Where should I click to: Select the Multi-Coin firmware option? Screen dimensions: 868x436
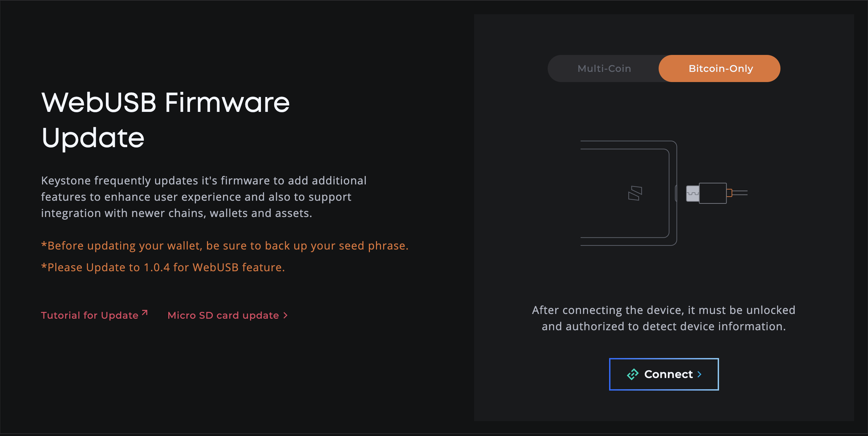coord(604,68)
